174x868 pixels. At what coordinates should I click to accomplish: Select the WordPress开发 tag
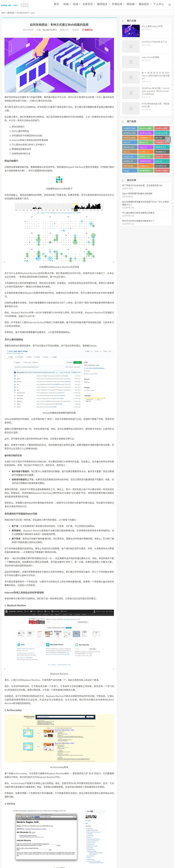click(162, 133)
